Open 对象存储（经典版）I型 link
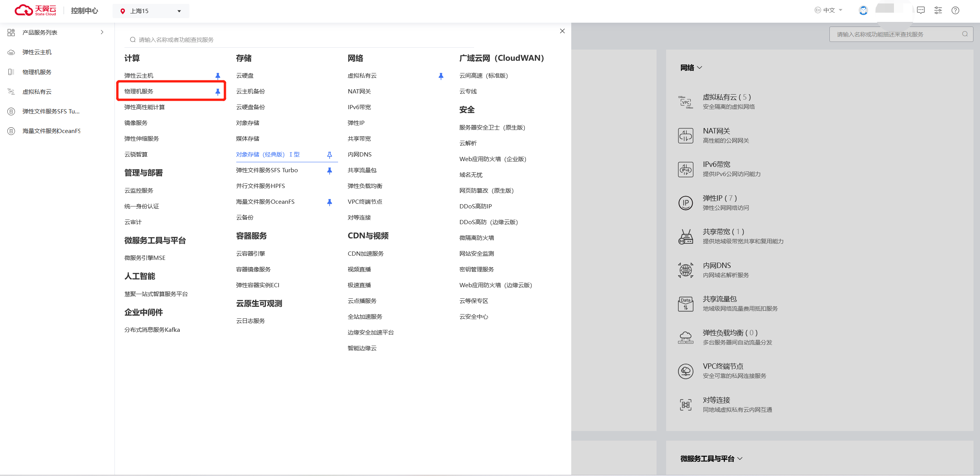The height and width of the screenshot is (476, 980). [x=268, y=155]
